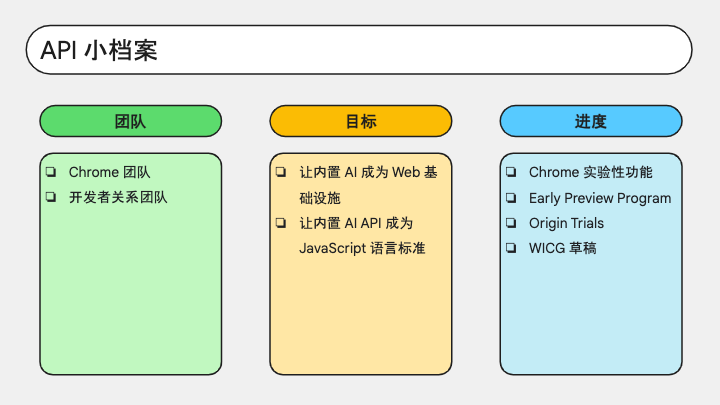Check the box beside Early Preview Program
720x405 pixels.
tap(511, 198)
